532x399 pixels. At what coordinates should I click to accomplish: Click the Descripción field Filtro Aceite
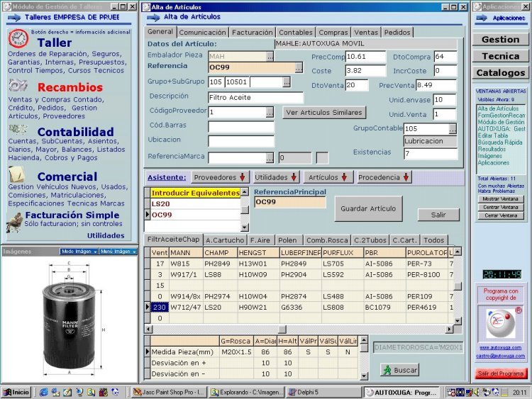[255, 97]
